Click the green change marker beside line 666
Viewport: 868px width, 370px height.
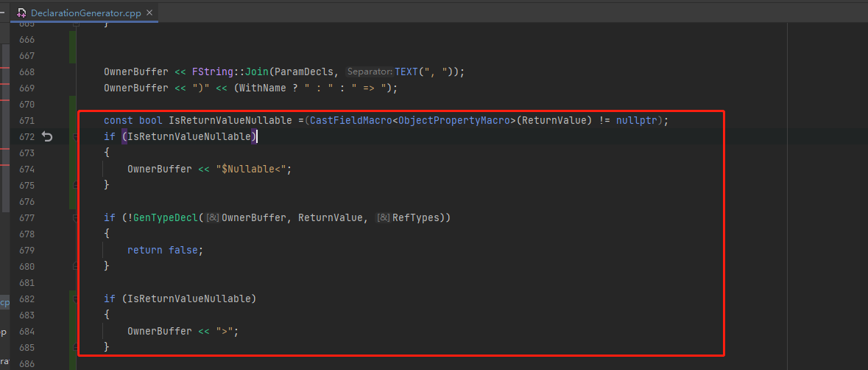[x=73, y=47]
